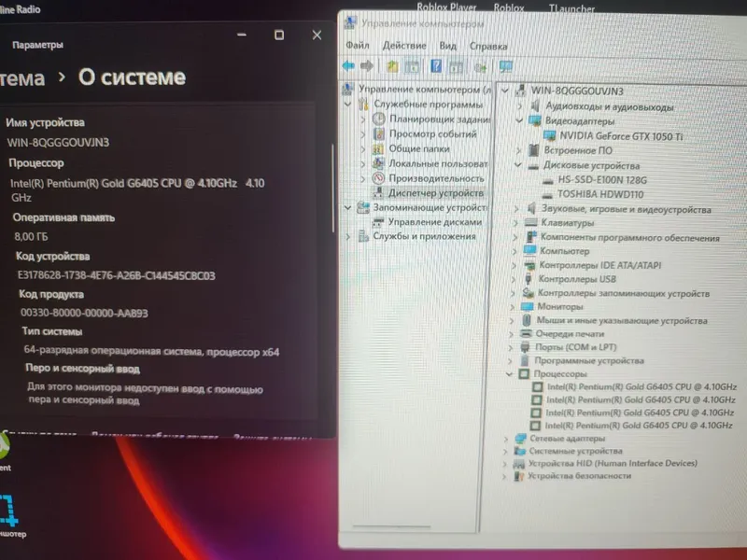Open Диспетчер устройств in left tree
This screenshot has width=747, height=560.
[435, 193]
